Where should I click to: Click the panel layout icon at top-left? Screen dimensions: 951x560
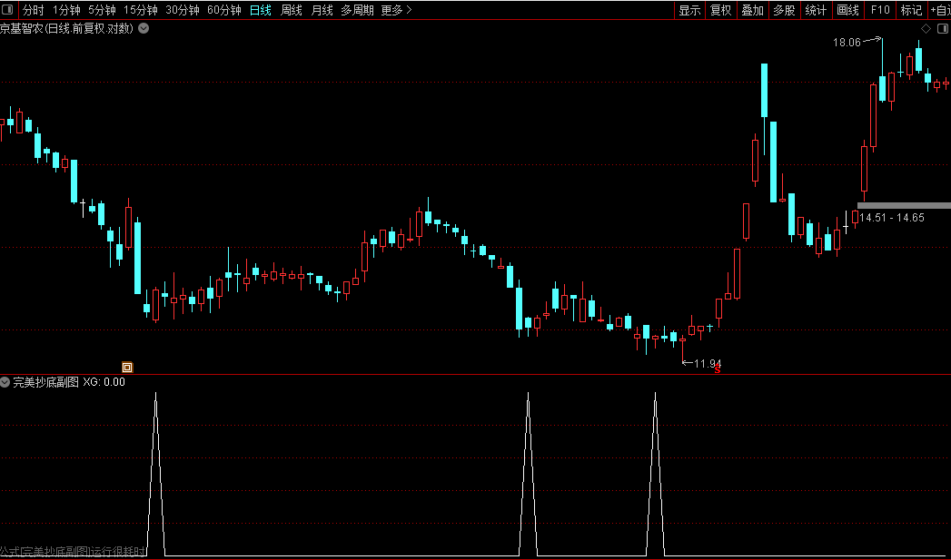8,10
